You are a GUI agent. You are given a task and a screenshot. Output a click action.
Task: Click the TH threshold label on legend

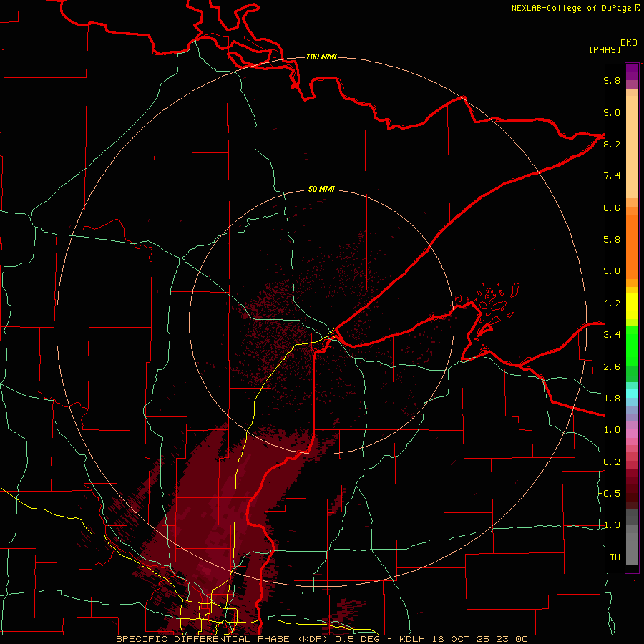615,557
